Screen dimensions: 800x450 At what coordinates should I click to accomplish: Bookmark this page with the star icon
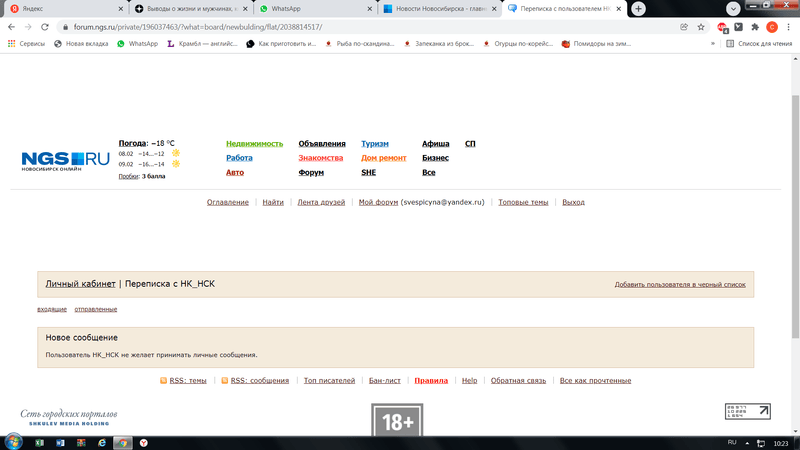pos(701,27)
